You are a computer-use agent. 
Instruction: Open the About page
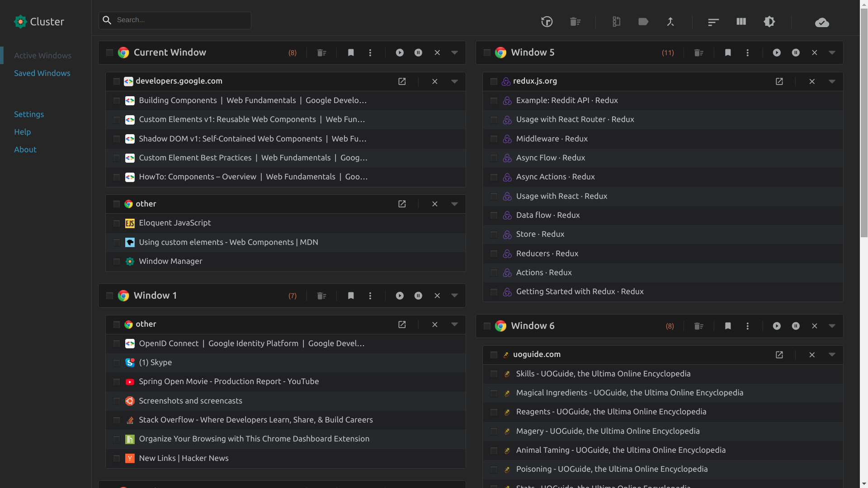(x=25, y=150)
